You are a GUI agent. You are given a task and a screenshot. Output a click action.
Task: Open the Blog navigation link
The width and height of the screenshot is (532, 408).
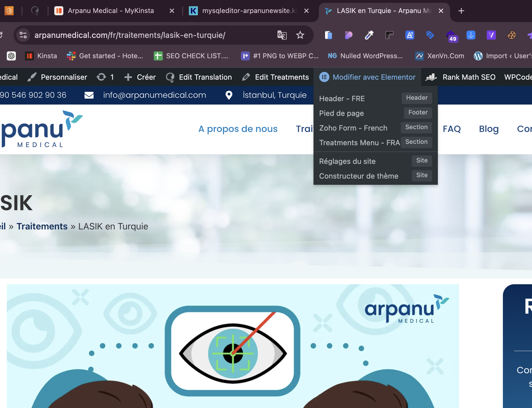point(489,129)
